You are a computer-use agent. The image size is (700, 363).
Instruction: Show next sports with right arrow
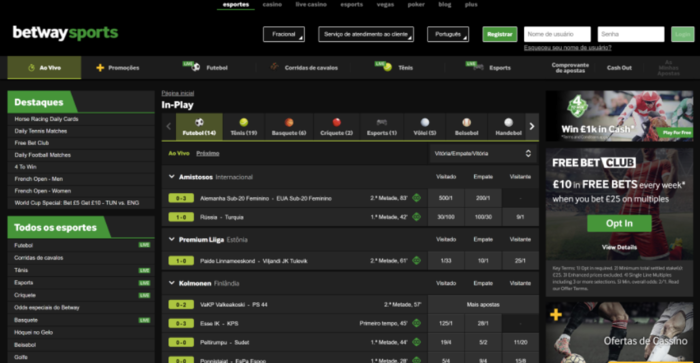tap(532, 126)
